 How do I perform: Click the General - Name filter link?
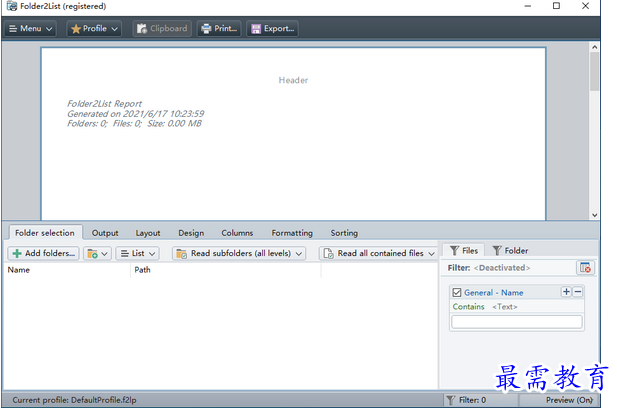(x=494, y=292)
